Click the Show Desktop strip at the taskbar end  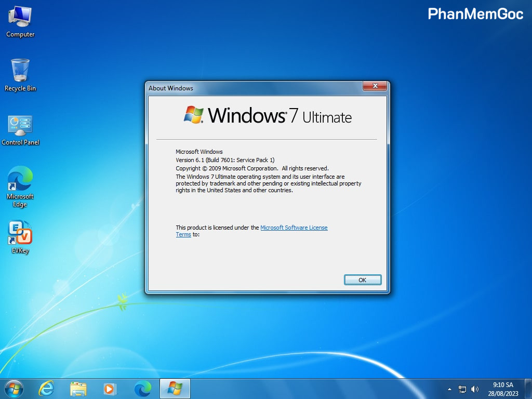tap(529, 389)
